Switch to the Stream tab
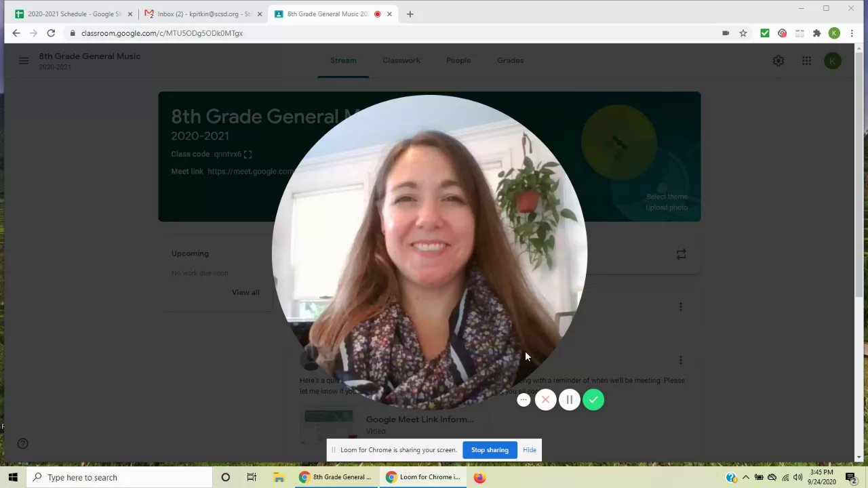This screenshot has height=488, width=868. click(343, 60)
